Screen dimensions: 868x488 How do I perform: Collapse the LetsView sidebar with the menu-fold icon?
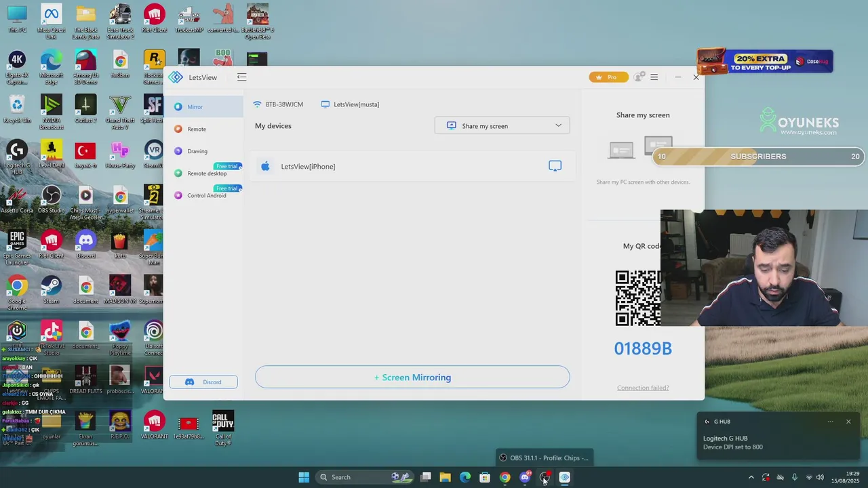(241, 77)
